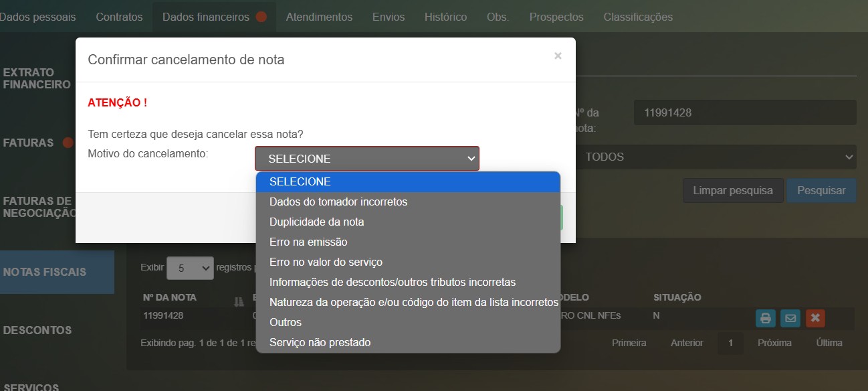868x391 pixels.
Task: Close the dialog with the × icon
Action: pyautogui.click(x=558, y=56)
